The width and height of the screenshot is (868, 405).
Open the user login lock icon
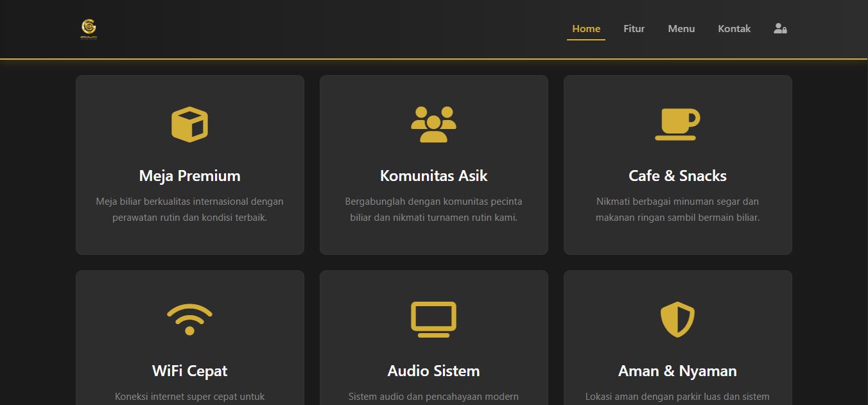[x=780, y=29]
